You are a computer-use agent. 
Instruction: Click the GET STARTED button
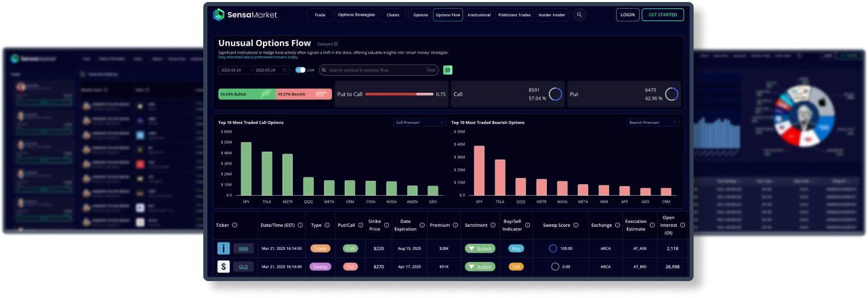tap(663, 14)
